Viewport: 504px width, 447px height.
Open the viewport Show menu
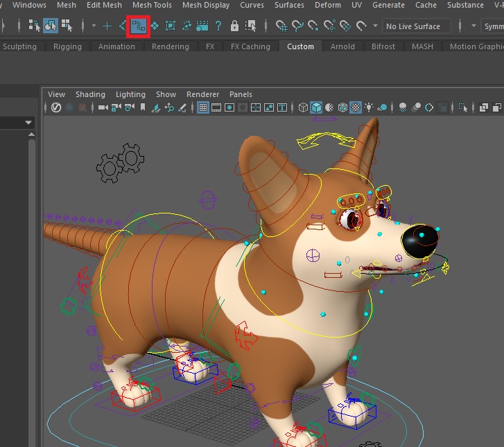166,94
